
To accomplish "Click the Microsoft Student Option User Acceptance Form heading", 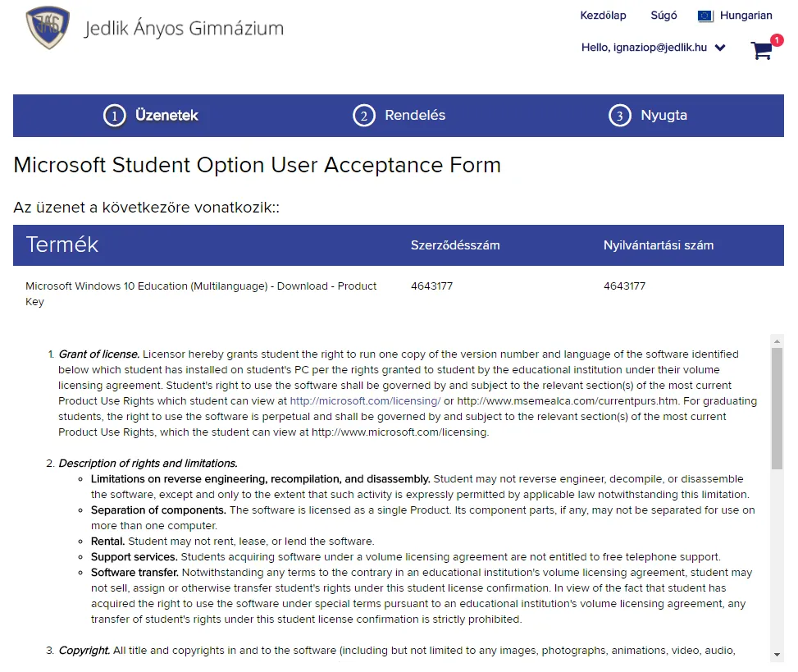I will click(257, 165).
